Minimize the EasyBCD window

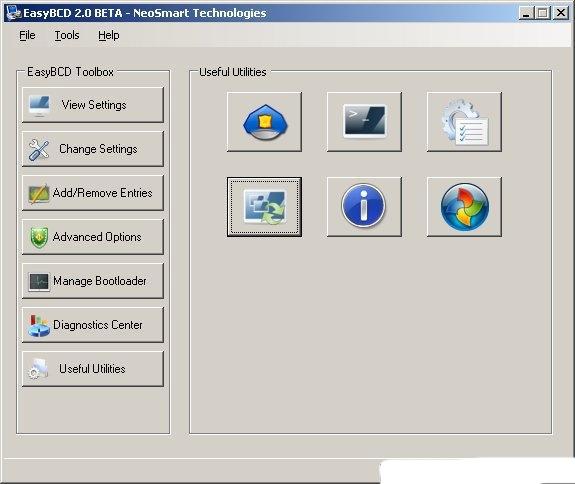coord(526,13)
